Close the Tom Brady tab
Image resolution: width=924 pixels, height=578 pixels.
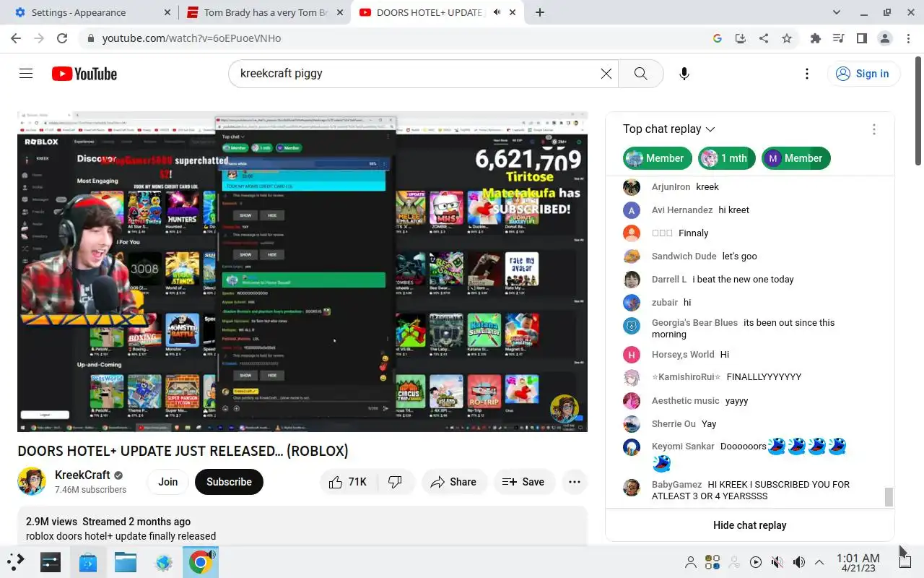340,12
